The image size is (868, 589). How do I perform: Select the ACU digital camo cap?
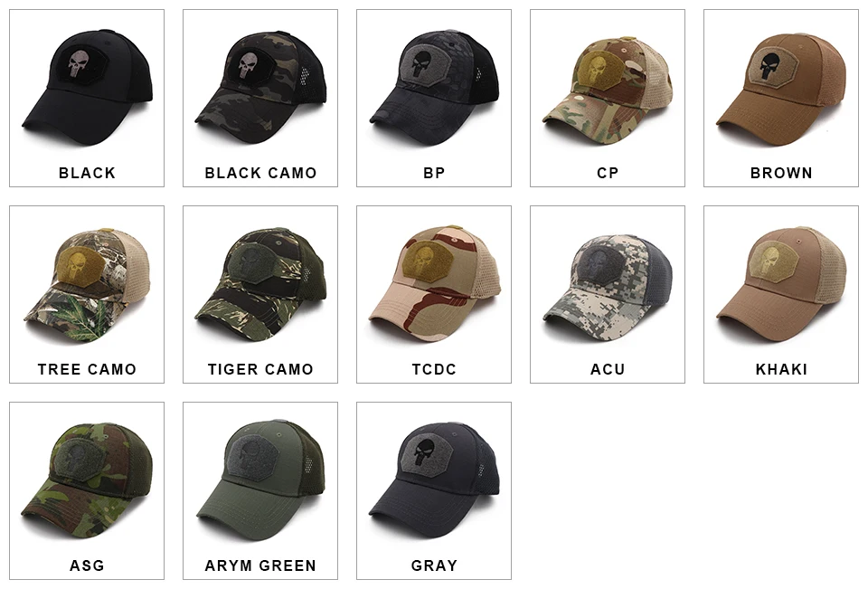coord(608,294)
